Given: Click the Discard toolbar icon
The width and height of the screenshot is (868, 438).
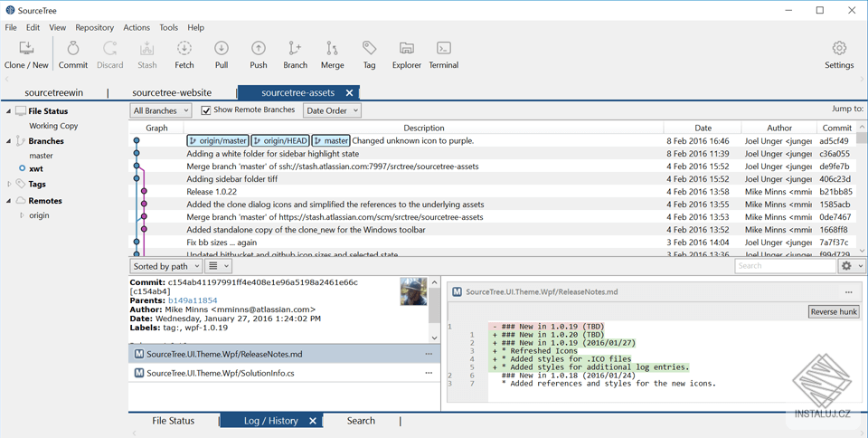Looking at the screenshot, I should tap(110, 49).
